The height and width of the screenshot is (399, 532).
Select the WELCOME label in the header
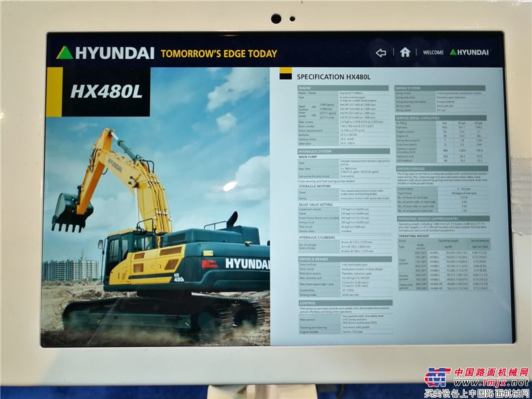pyautogui.click(x=433, y=53)
